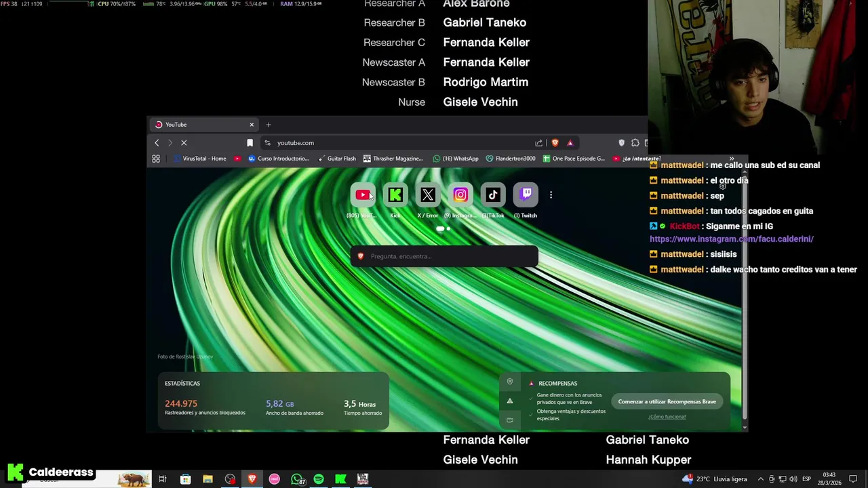
Task: Open the TikTok shortcut tile
Action: 493,195
